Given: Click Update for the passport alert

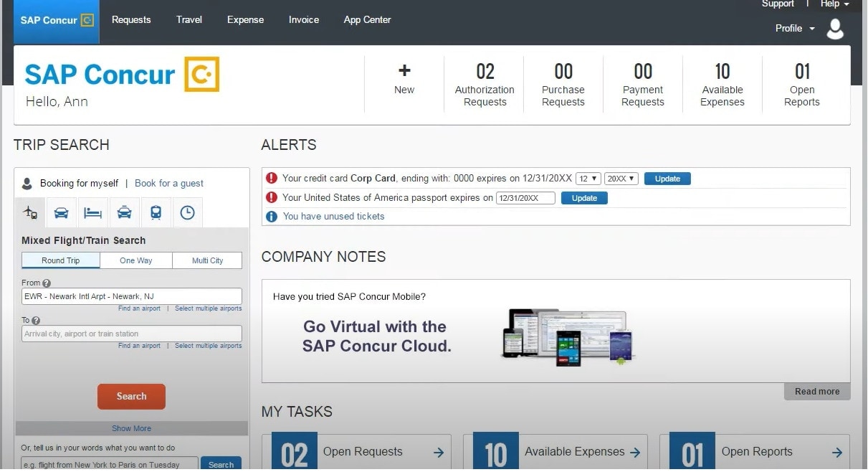Looking at the screenshot, I should [x=584, y=198].
